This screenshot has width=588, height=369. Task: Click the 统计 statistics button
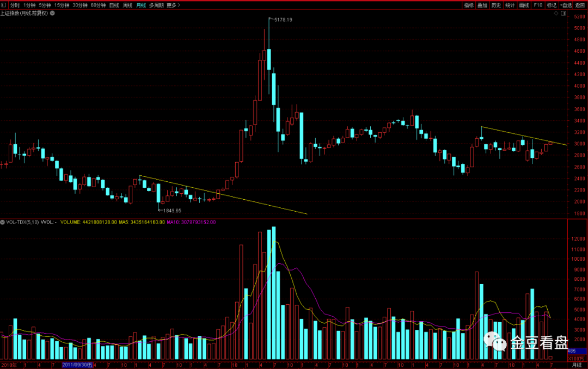click(510, 5)
